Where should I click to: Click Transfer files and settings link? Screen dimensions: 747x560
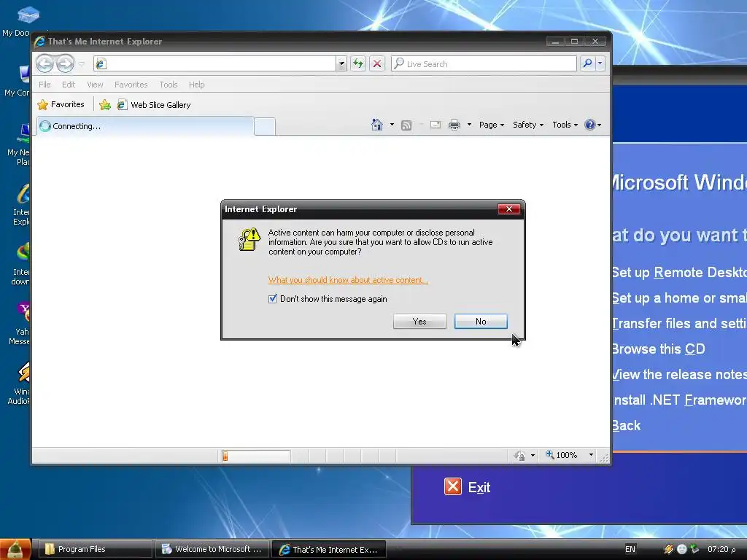pyautogui.click(x=679, y=324)
